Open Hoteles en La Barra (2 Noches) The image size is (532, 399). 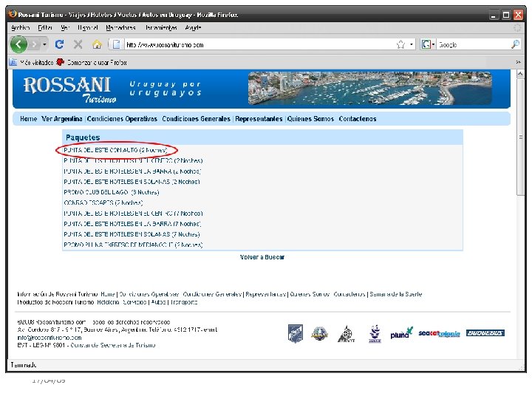[x=132, y=171]
